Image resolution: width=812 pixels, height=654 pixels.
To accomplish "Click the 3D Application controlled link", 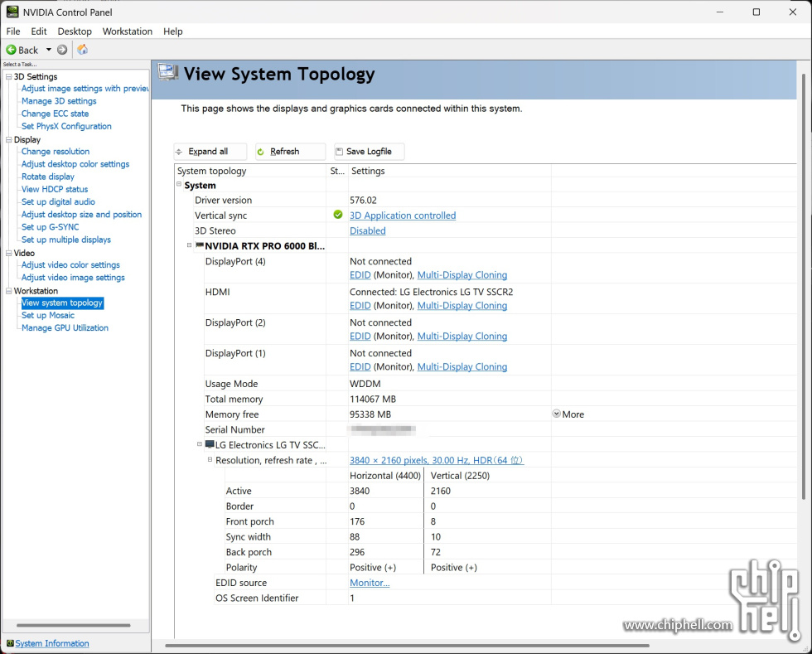I will point(403,215).
